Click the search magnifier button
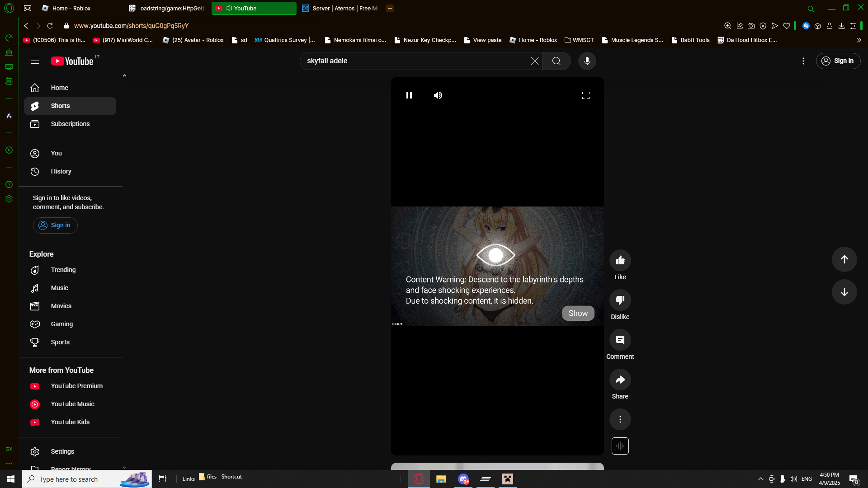Screen dimensions: 868x488 pyautogui.click(x=557, y=61)
